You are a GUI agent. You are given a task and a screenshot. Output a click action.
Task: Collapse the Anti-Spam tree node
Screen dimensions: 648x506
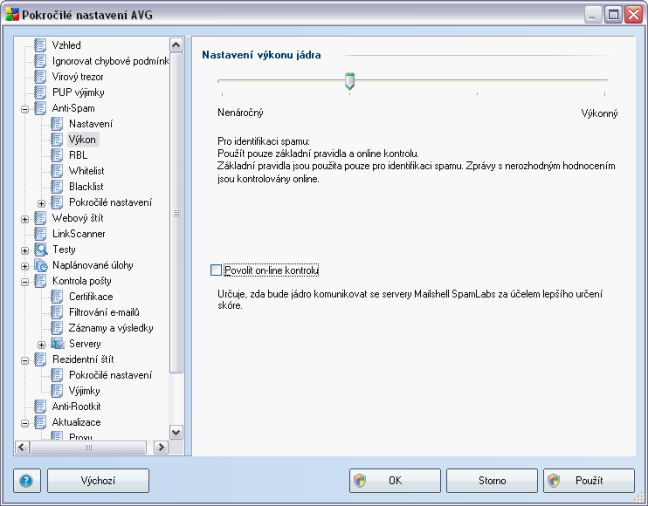[x=25, y=110]
